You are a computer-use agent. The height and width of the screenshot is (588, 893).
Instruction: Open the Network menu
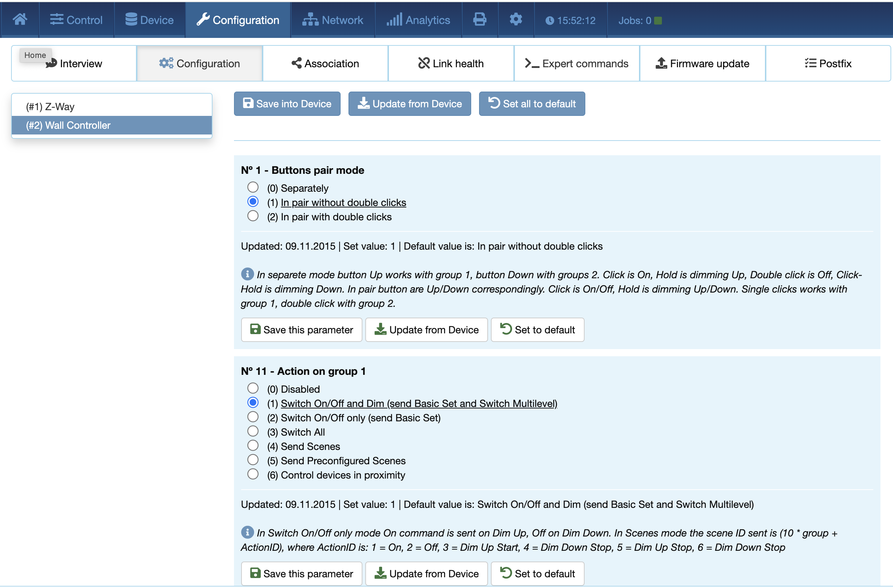(333, 20)
